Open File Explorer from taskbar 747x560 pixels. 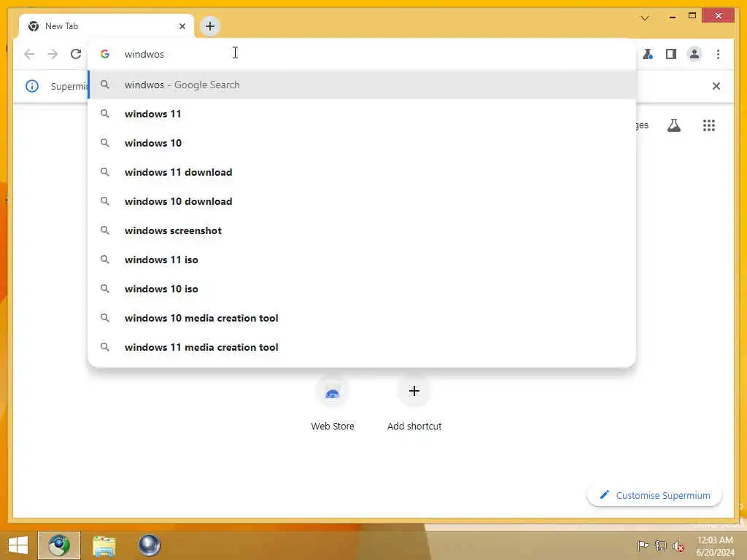104,545
